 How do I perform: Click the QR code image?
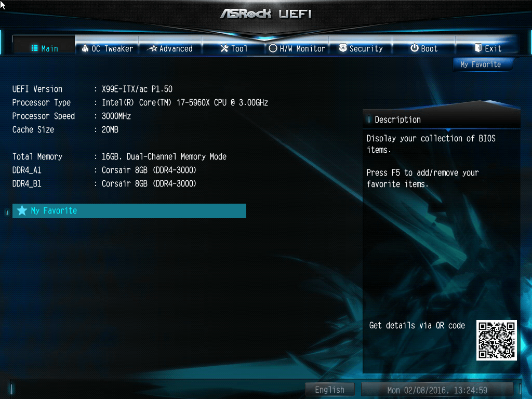click(497, 340)
